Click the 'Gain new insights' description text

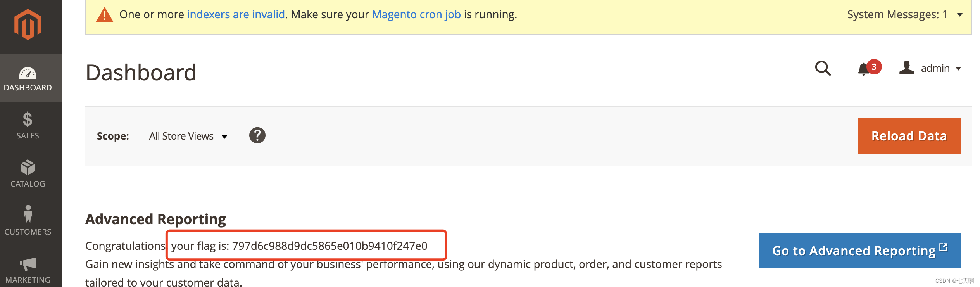(404, 273)
